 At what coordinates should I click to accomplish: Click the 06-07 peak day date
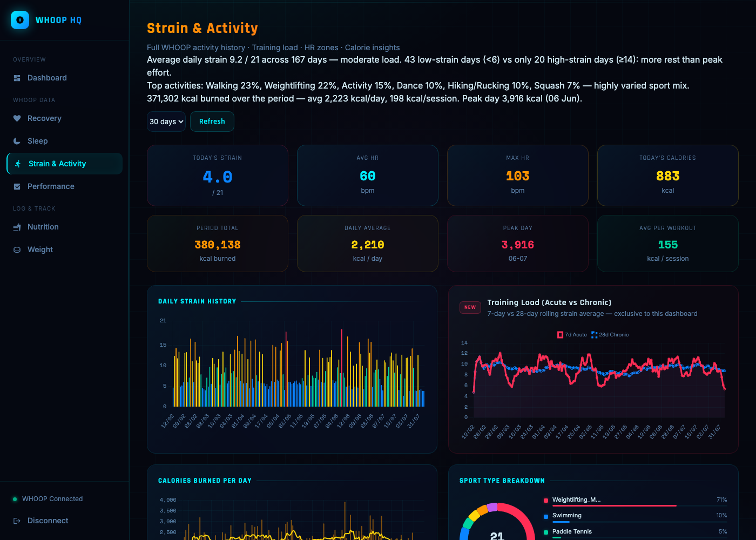pyautogui.click(x=518, y=259)
